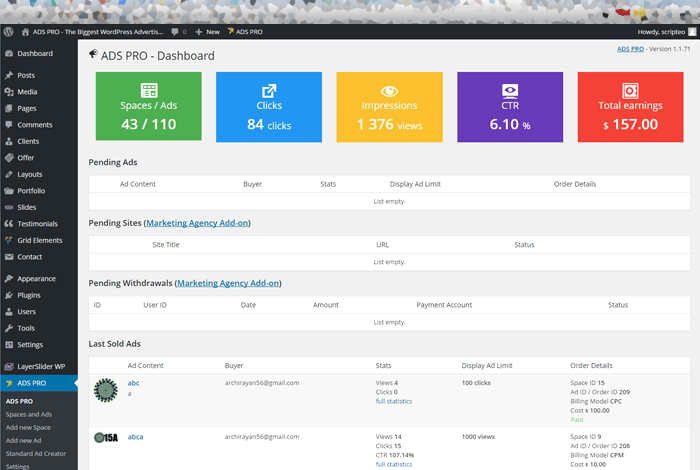Screen dimensions: 700x470
Task: Go to LayerSlider WP menu
Action: 40,366
